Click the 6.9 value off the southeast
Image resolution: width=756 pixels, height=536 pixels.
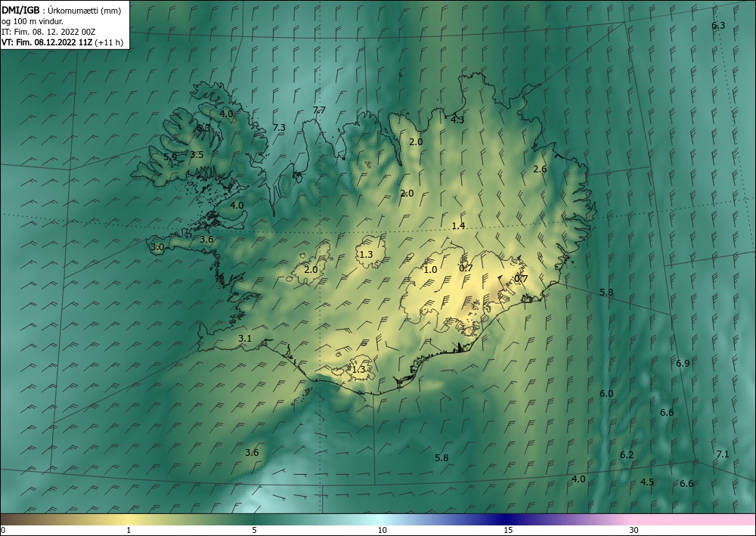coord(683,364)
